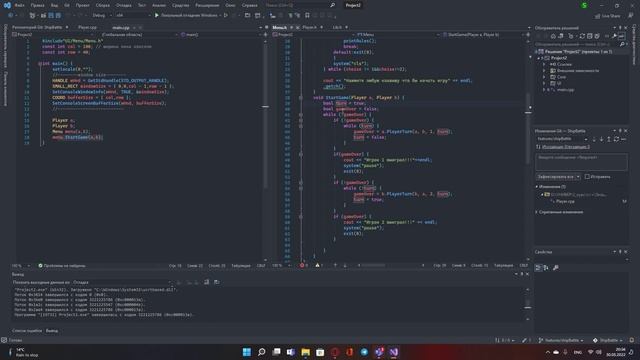
Task: Sync branch in Git Changes panel
Action: coord(616,139)
